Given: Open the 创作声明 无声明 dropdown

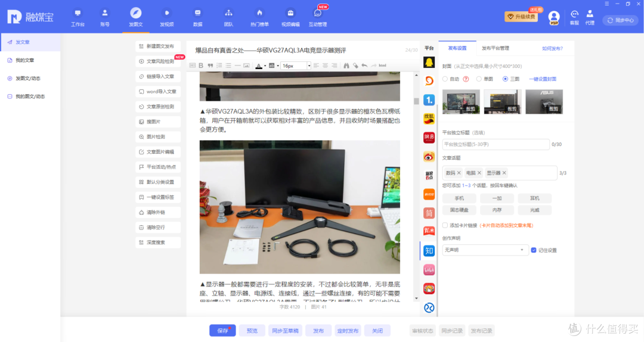Looking at the screenshot, I should [484, 250].
